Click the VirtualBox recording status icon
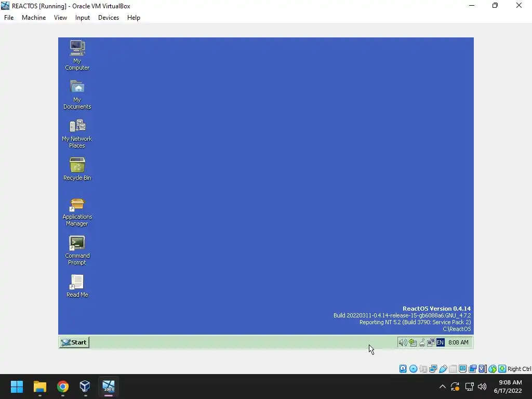The image size is (532, 399). pos(472,369)
